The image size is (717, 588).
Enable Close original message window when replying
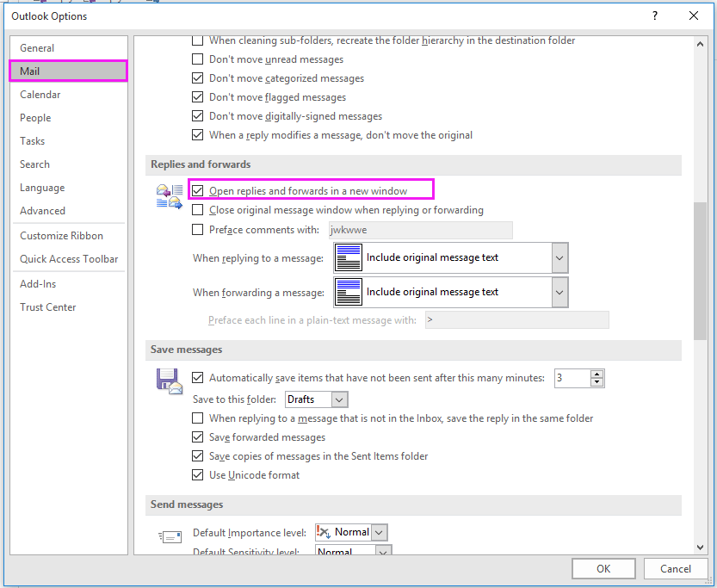[x=198, y=210]
